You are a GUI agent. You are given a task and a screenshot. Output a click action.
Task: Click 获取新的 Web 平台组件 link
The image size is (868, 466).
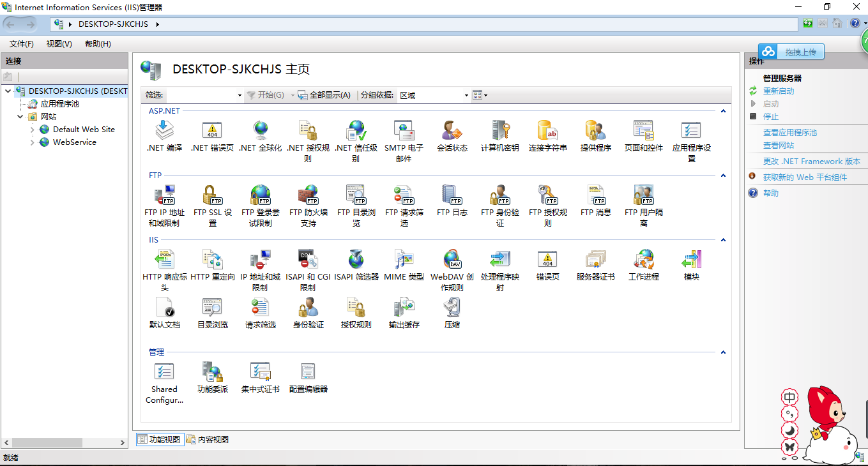click(x=805, y=177)
